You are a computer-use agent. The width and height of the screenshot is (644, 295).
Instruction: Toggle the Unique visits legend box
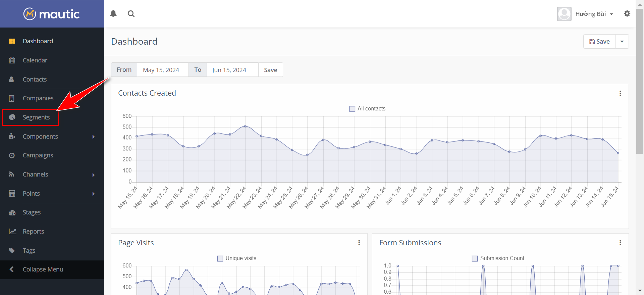pyautogui.click(x=220, y=258)
